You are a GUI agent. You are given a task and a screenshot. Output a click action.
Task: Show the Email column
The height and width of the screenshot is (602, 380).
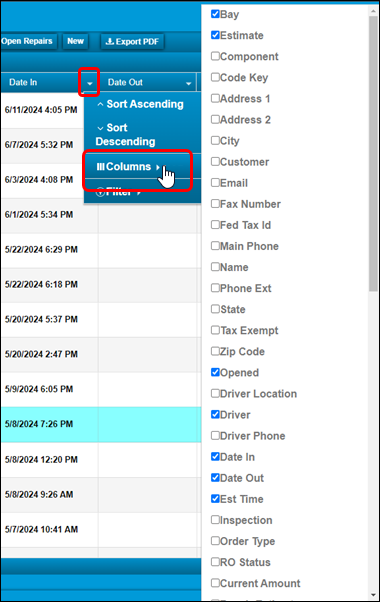215,183
